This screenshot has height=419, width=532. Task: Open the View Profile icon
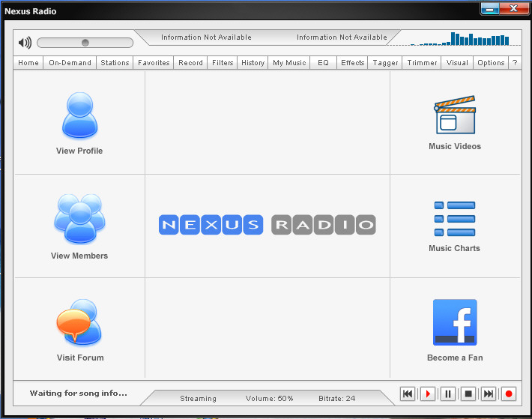79,115
